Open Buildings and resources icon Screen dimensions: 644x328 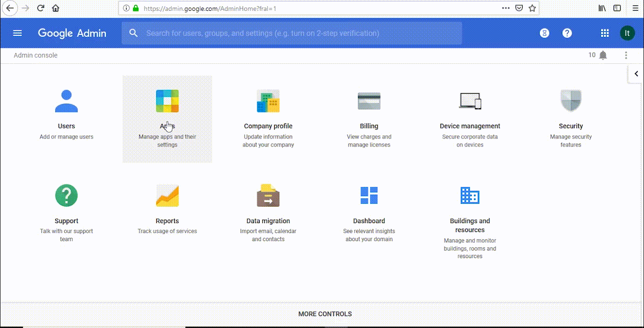pyautogui.click(x=470, y=196)
